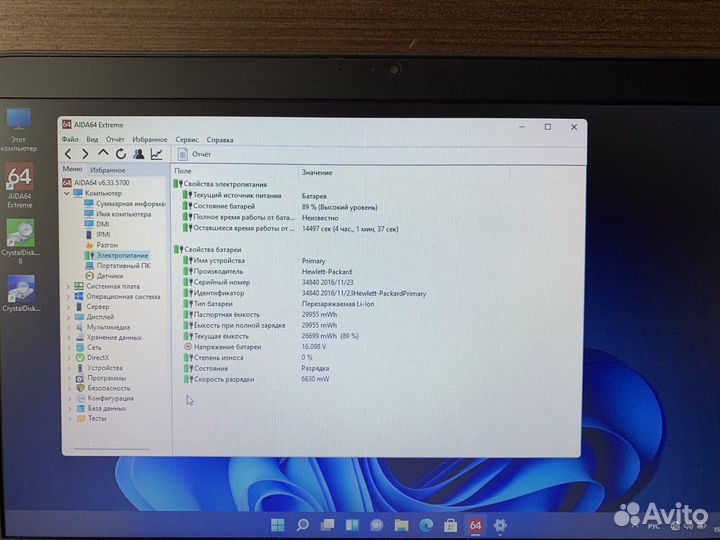
Task: Select the Степень износа row
Action: (248, 357)
